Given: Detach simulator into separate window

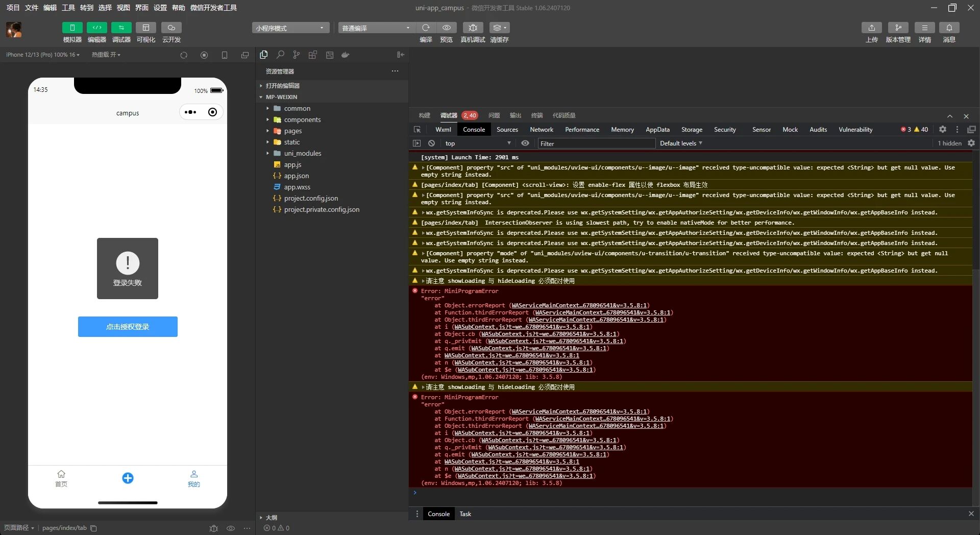Looking at the screenshot, I should (x=245, y=55).
